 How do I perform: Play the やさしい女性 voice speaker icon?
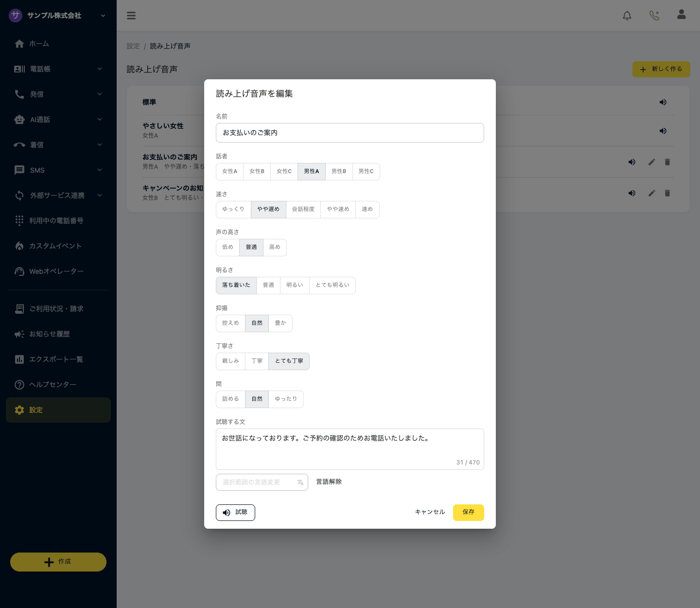[x=663, y=131]
